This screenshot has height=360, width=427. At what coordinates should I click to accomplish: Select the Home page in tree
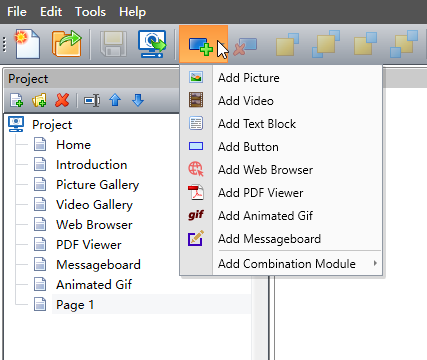(x=73, y=145)
